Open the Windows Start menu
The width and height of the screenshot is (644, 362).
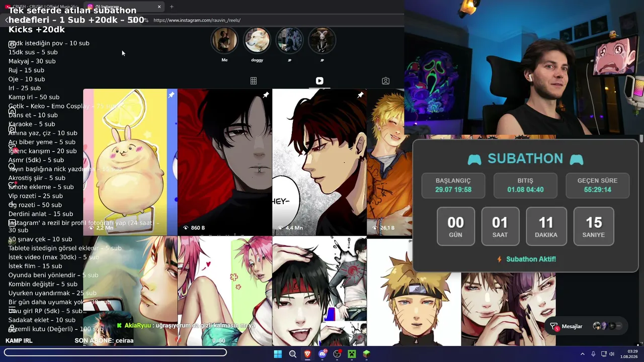coord(278,354)
